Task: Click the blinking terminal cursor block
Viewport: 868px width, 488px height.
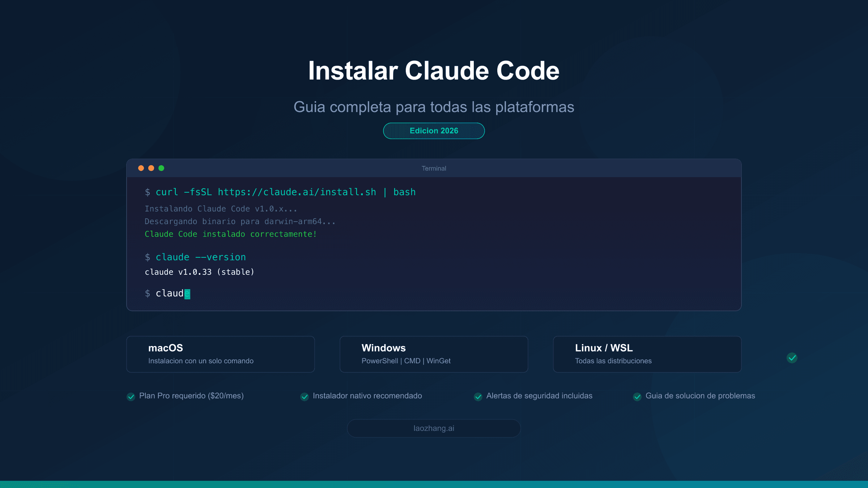Action: click(x=187, y=294)
